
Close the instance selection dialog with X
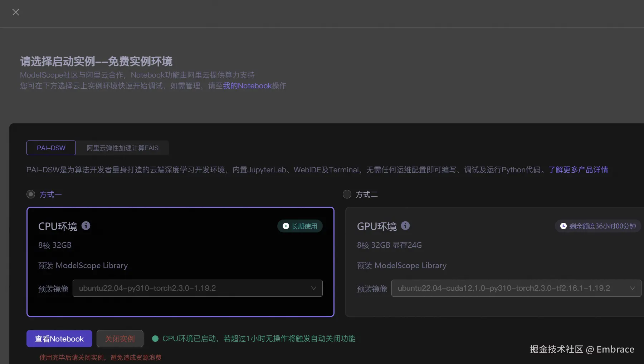pos(16,12)
